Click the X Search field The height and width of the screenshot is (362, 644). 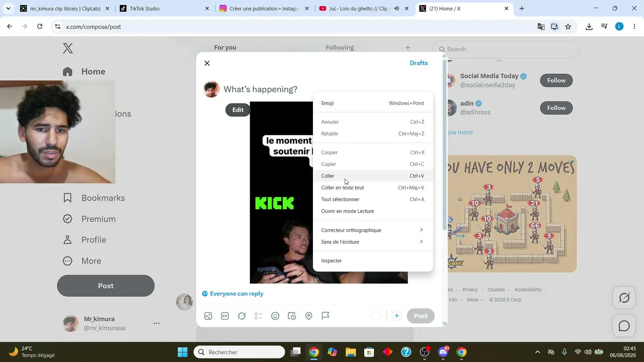pos(506,49)
